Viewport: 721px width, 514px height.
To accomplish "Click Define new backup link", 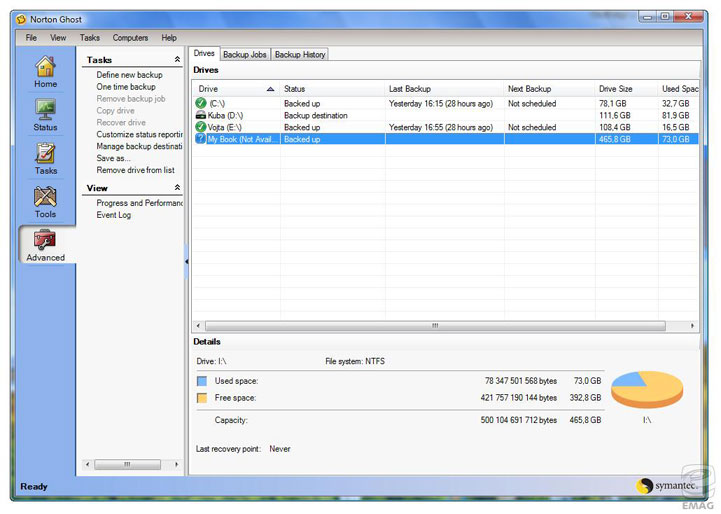I will [x=129, y=74].
